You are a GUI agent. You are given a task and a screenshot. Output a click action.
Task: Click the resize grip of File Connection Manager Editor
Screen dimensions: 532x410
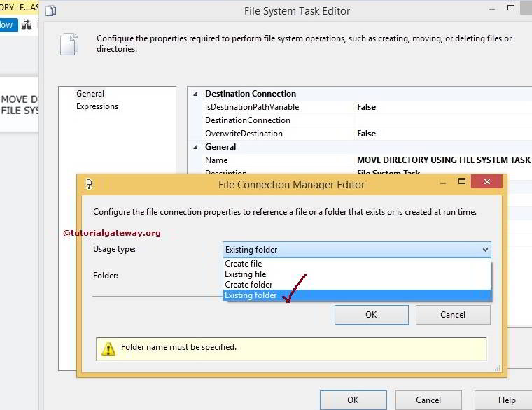pos(498,368)
